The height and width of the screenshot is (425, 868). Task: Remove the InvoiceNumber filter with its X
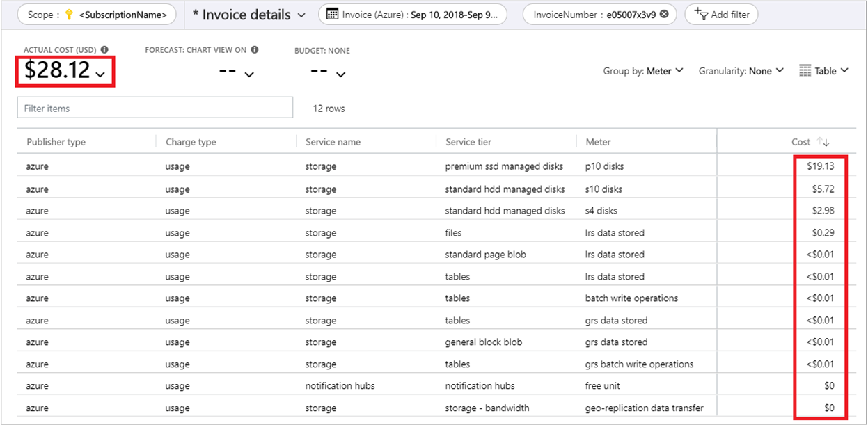(663, 14)
